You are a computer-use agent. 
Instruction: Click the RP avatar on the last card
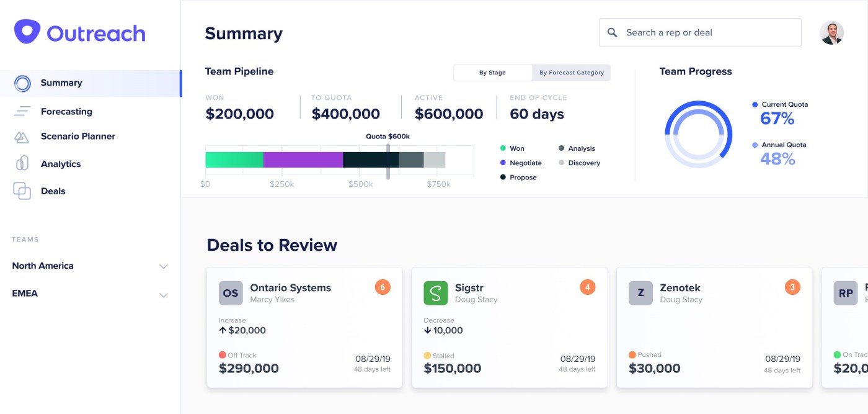click(x=846, y=293)
